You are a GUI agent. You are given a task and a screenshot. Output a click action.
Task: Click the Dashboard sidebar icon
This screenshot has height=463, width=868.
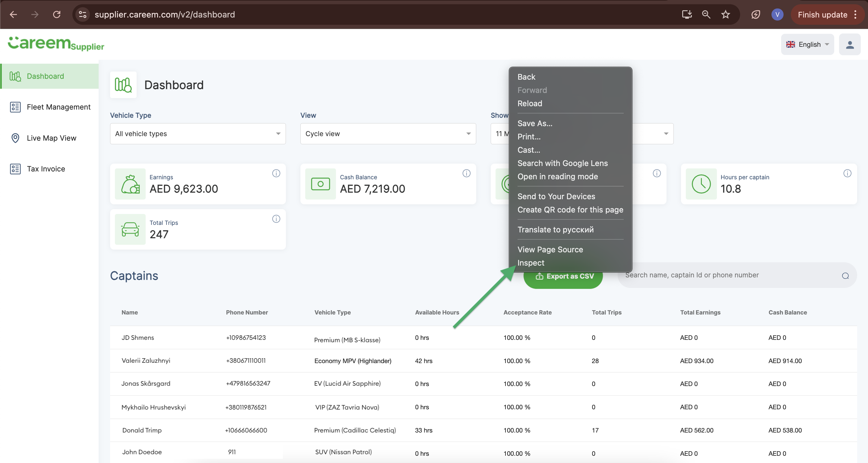[x=15, y=76]
